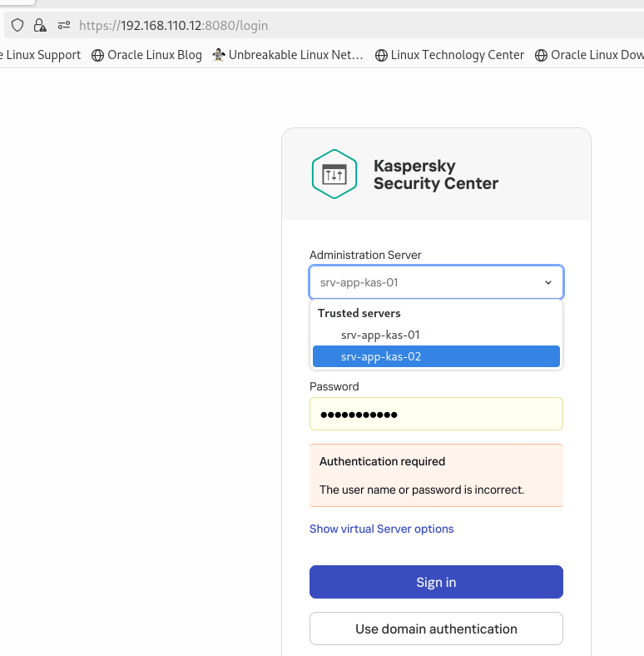Click the Sign in button
The width and height of the screenshot is (644, 656).
pos(436,582)
